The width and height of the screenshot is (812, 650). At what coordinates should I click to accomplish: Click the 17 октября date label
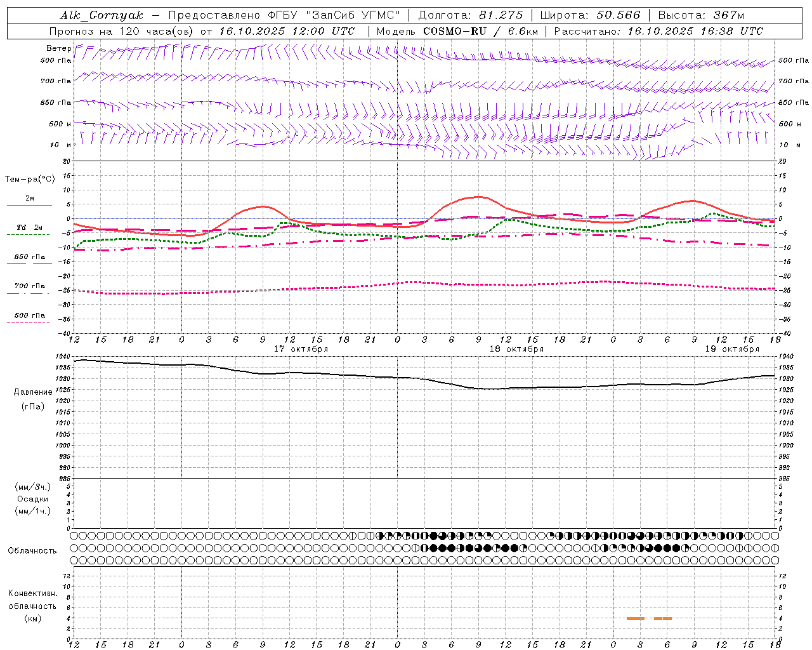click(x=301, y=349)
